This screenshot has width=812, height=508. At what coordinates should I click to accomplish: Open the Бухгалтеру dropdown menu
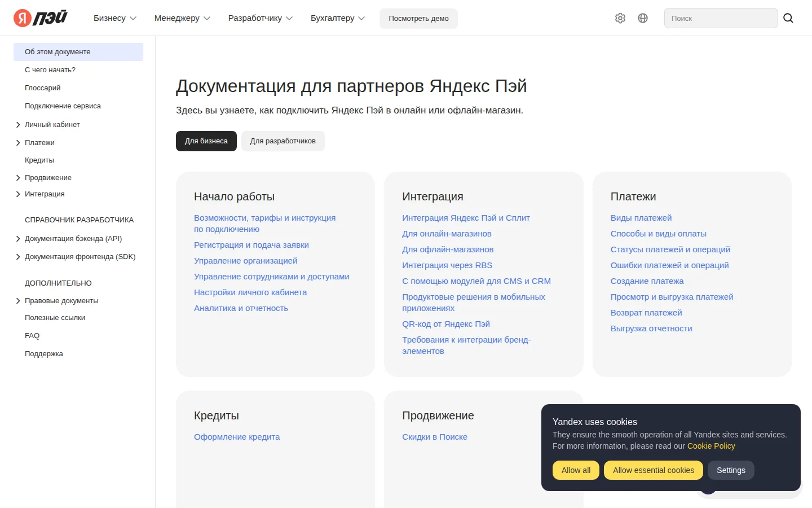(x=338, y=18)
